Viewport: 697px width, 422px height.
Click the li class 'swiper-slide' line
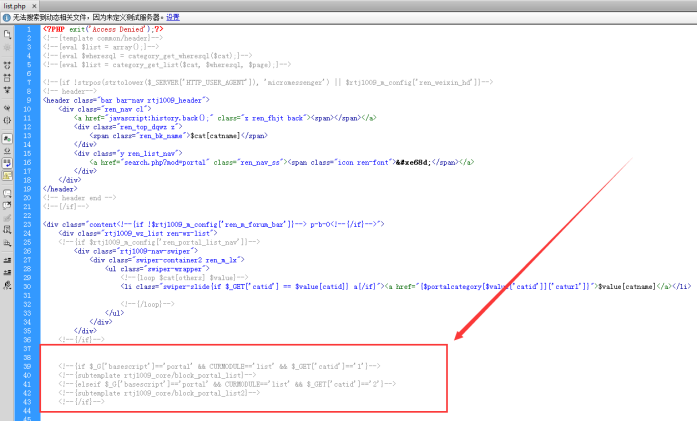click(406, 286)
